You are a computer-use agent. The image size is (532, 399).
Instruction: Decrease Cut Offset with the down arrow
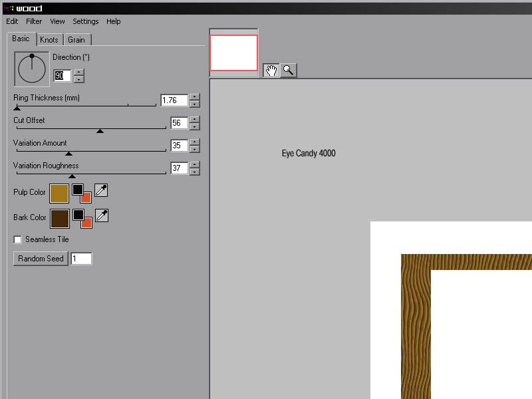(x=194, y=127)
